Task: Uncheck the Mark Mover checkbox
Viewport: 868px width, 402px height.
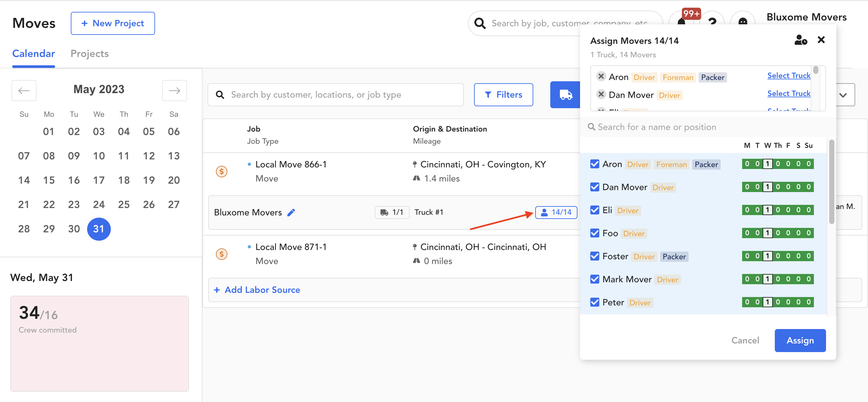Action: [x=595, y=279]
